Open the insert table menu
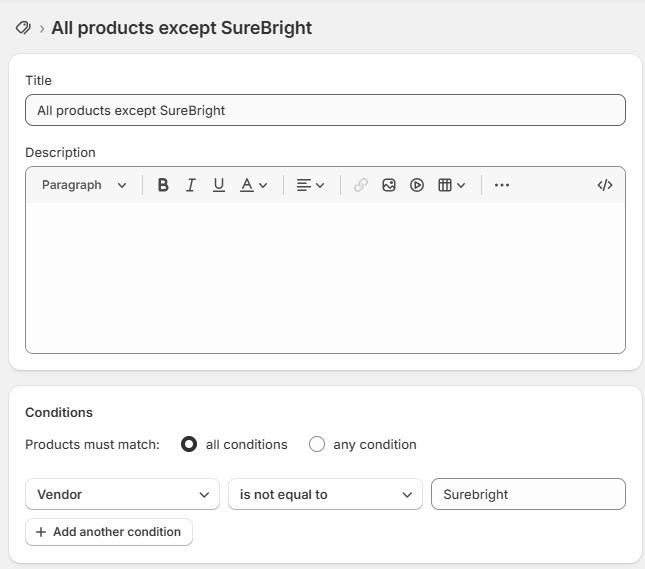 [451, 185]
